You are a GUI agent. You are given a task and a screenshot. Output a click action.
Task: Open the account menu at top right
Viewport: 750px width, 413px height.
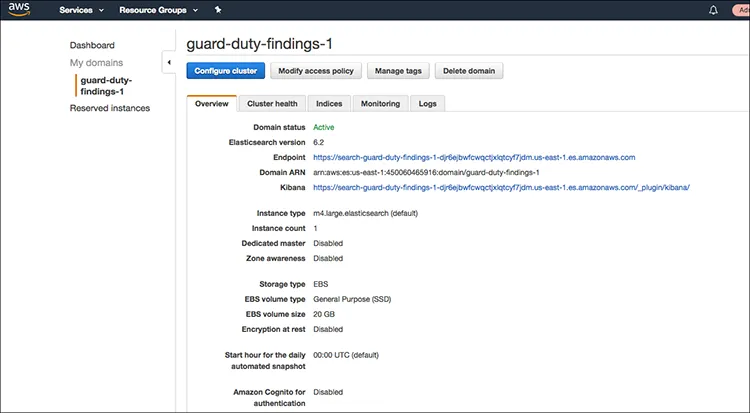click(741, 10)
